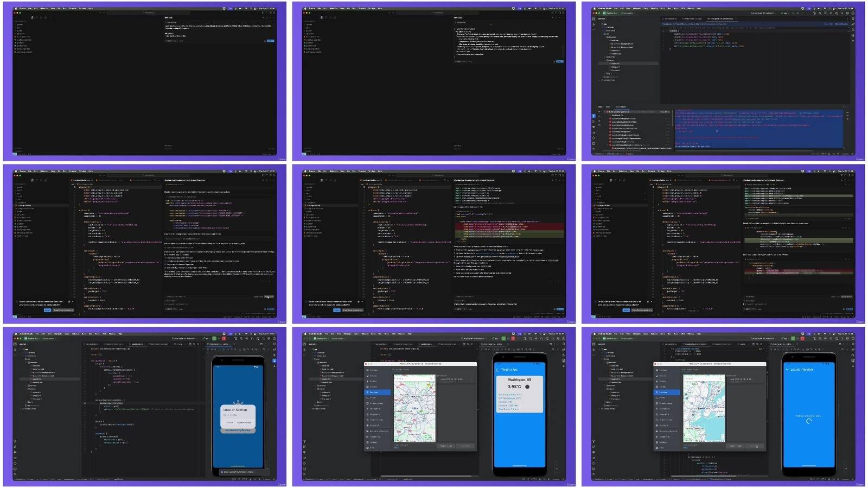Click the Build tool window icon beside build errors
This screenshot has height=488, width=868.
[x=593, y=116]
